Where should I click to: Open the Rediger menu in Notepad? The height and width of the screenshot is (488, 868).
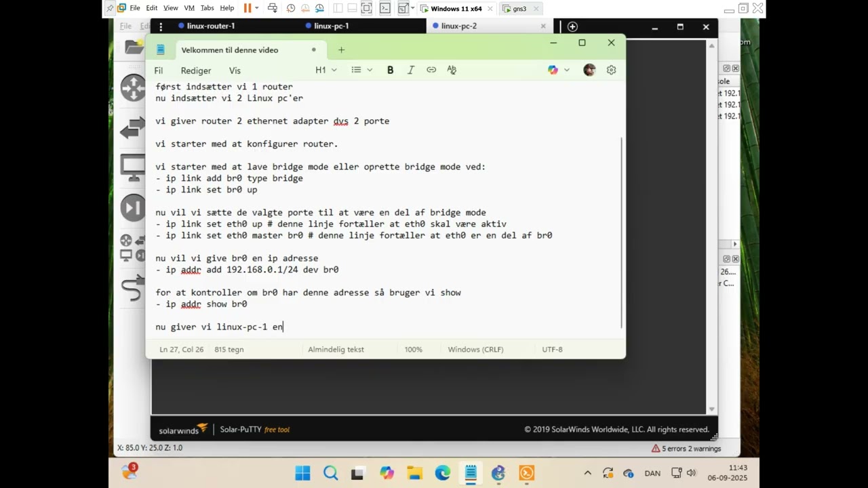point(196,70)
